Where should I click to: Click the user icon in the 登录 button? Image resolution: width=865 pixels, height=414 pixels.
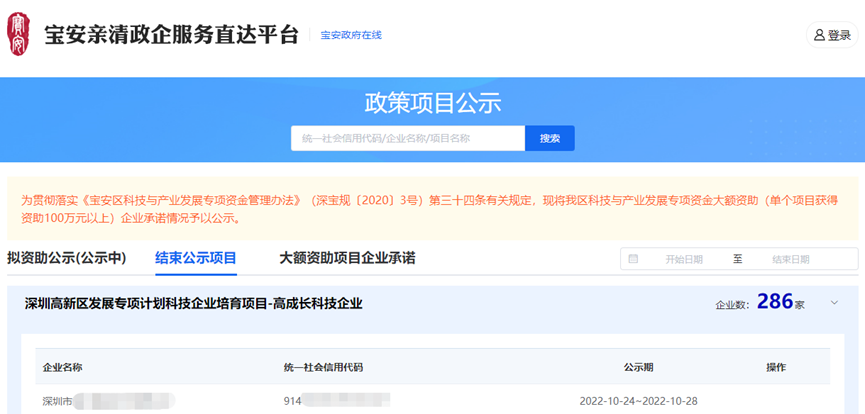pos(819,35)
